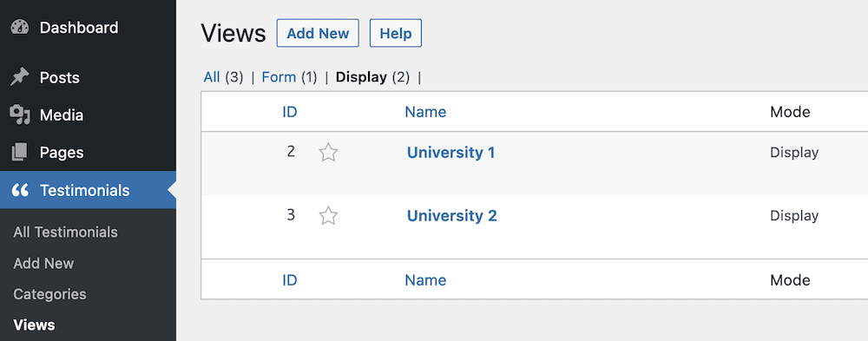Click the Media library icon

point(20,115)
